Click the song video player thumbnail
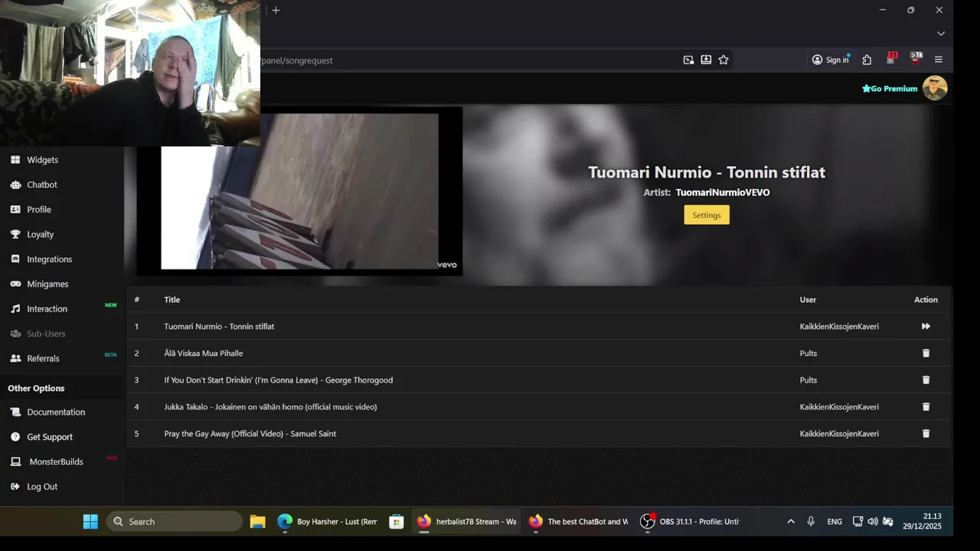The width and height of the screenshot is (980, 551). 299,191
